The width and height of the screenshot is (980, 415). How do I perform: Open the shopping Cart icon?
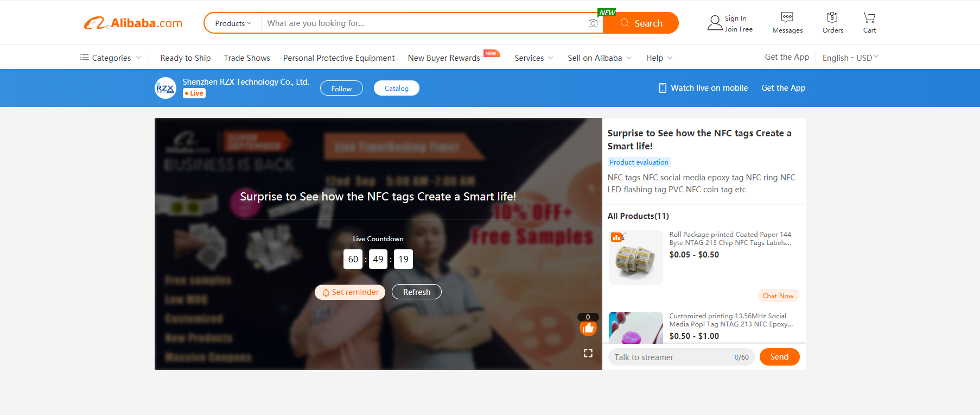(x=869, y=17)
